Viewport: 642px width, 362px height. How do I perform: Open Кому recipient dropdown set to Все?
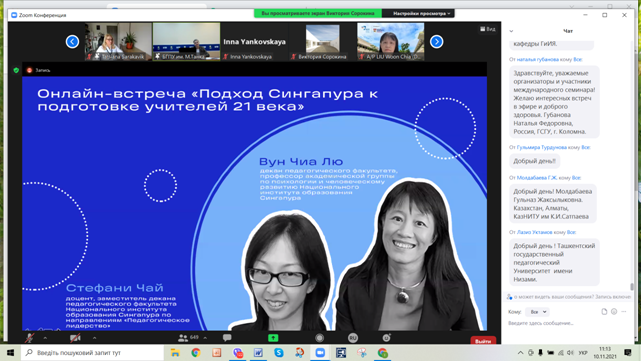(537, 312)
